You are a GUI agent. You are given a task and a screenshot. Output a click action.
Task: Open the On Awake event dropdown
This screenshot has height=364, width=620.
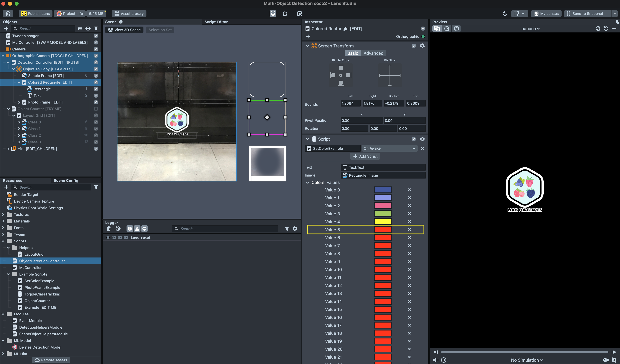click(x=389, y=148)
